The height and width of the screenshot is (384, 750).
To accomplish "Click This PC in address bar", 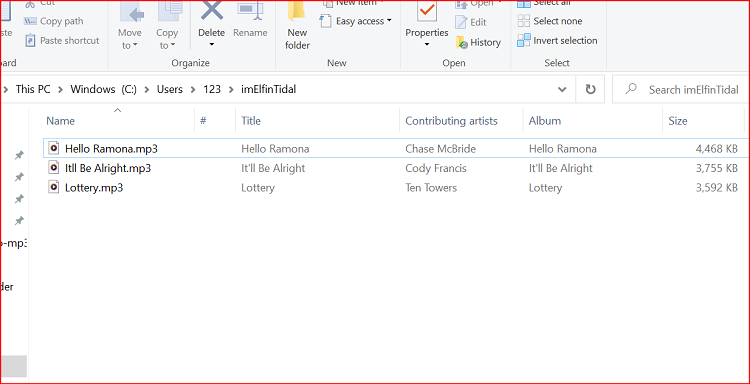I will pos(33,89).
